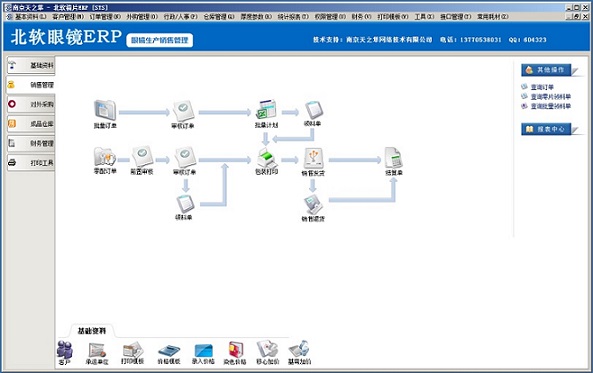This screenshot has height=373, width=593.
Task: Open the 批量计划 spreadsheet icon
Action: [266, 110]
